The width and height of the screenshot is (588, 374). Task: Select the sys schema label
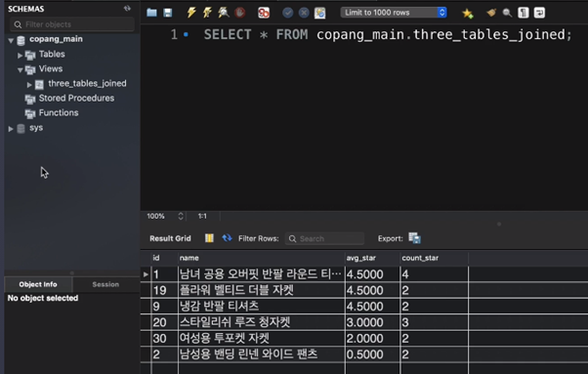36,128
